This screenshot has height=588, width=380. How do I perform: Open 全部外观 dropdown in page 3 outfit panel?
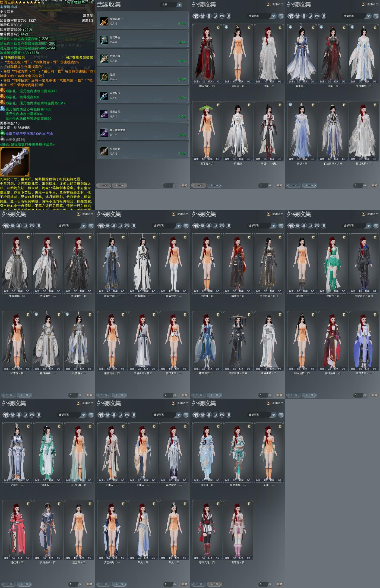click(72, 226)
